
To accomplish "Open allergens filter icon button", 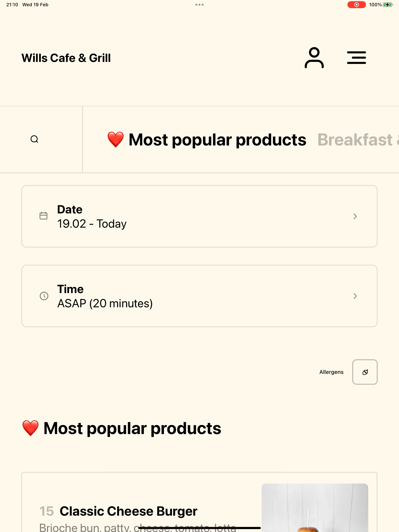I will 365,372.
